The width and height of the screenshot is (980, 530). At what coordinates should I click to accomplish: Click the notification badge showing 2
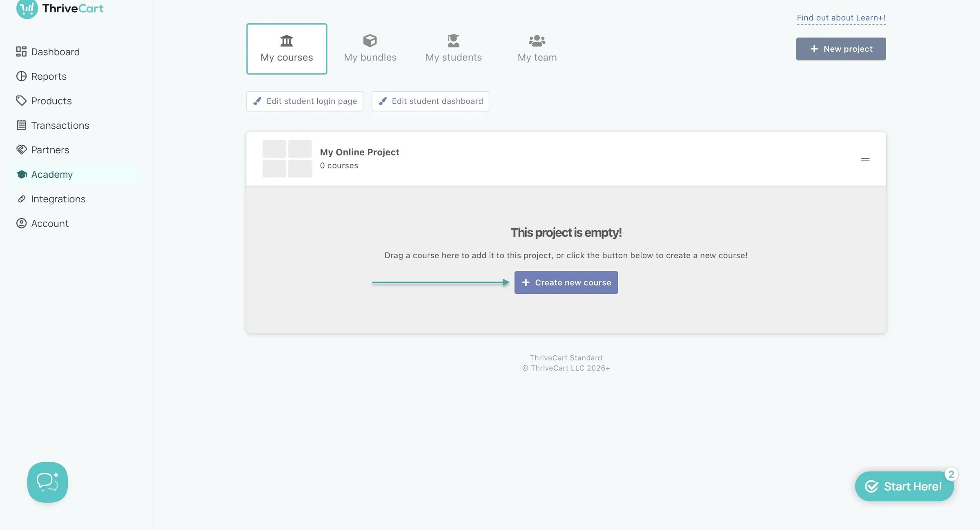[x=951, y=474]
